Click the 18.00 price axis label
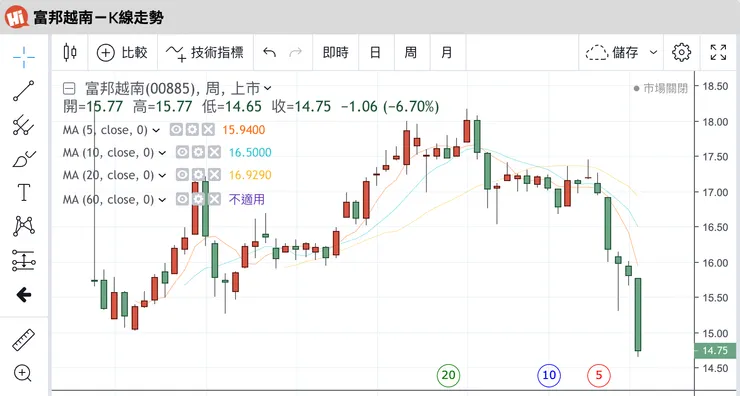 [x=715, y=122]
